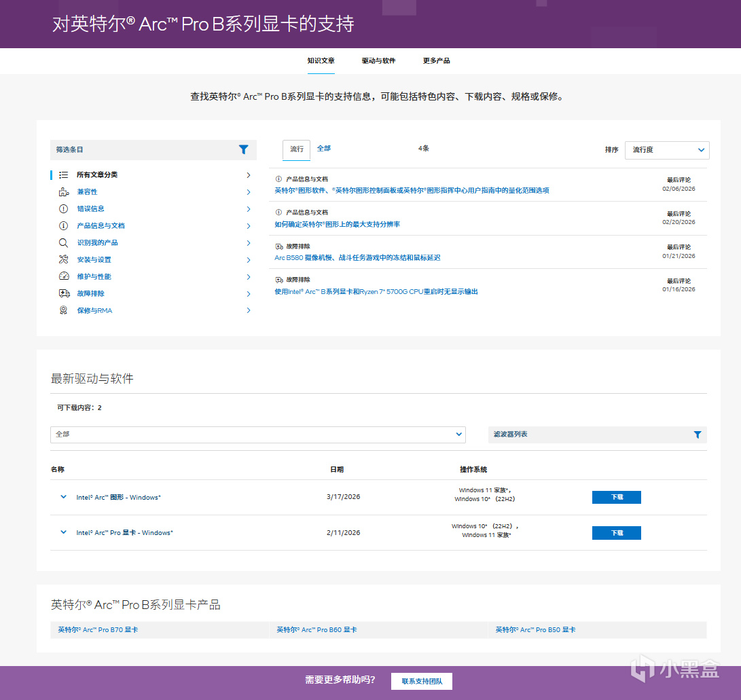Open 英特尔 Arc Pro B60 显卡 product link

pos(317,630)
